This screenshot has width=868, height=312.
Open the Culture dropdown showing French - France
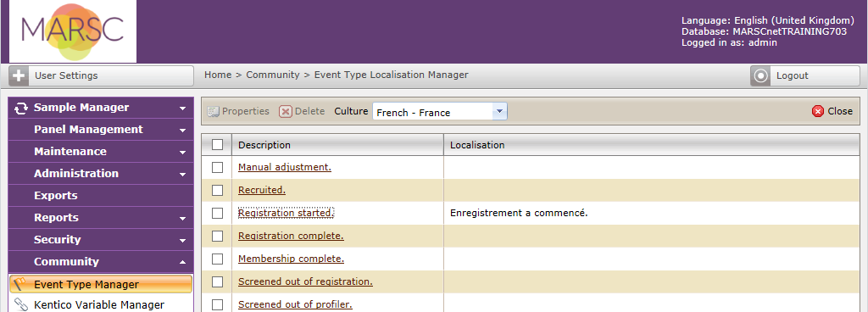point(440,112)
